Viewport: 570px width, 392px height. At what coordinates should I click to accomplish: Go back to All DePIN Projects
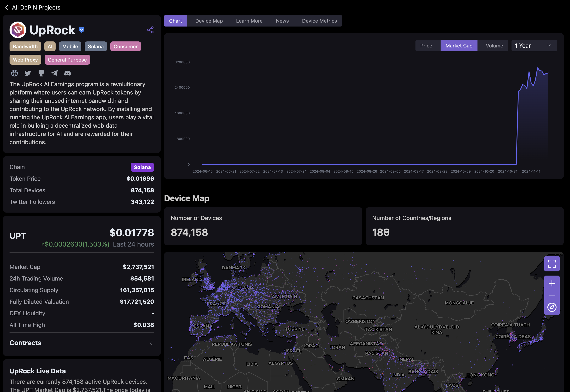tap(33, 7)
